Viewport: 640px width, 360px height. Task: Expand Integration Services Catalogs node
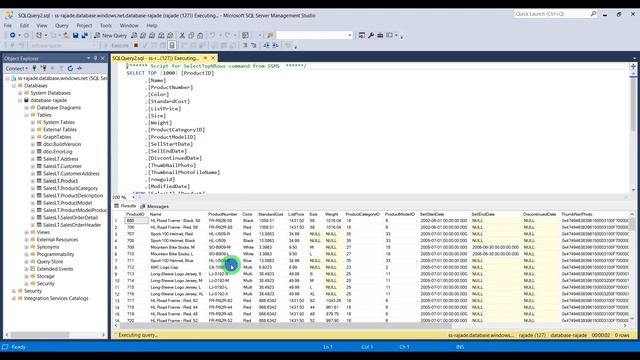14,298
